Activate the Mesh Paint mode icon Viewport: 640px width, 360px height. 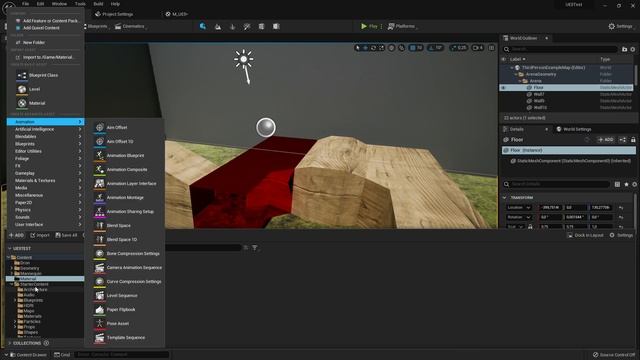point(247,26)
